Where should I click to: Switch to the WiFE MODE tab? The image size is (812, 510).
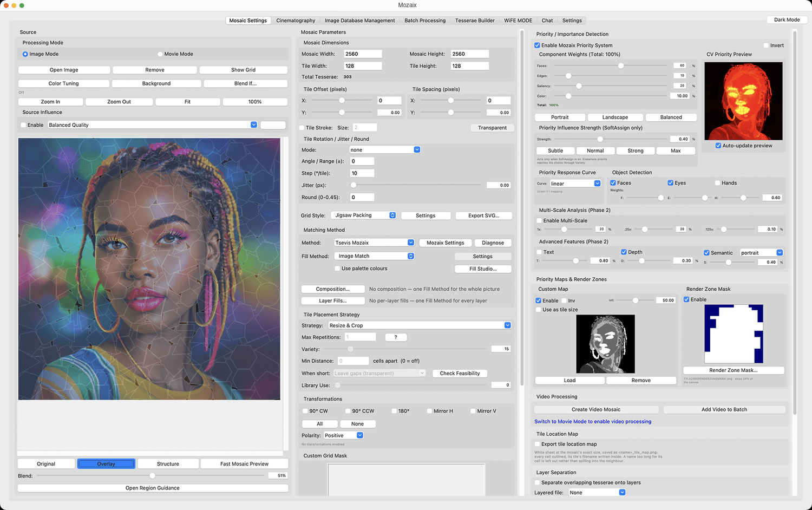click(518, 21)
